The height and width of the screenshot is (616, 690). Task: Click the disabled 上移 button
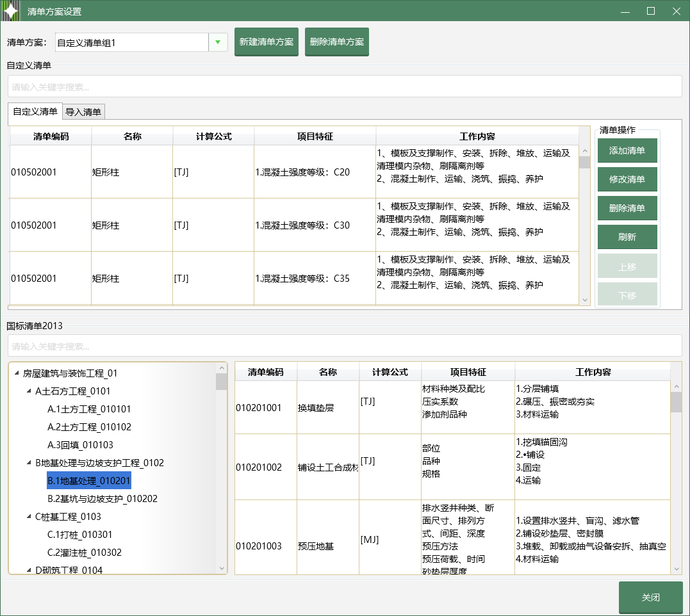click(x=627, y=266)
